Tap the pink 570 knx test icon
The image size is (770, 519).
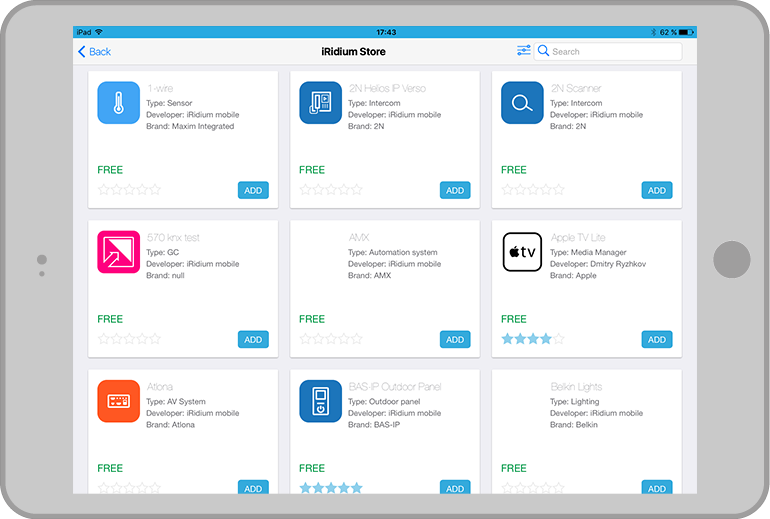click(118, 252)
